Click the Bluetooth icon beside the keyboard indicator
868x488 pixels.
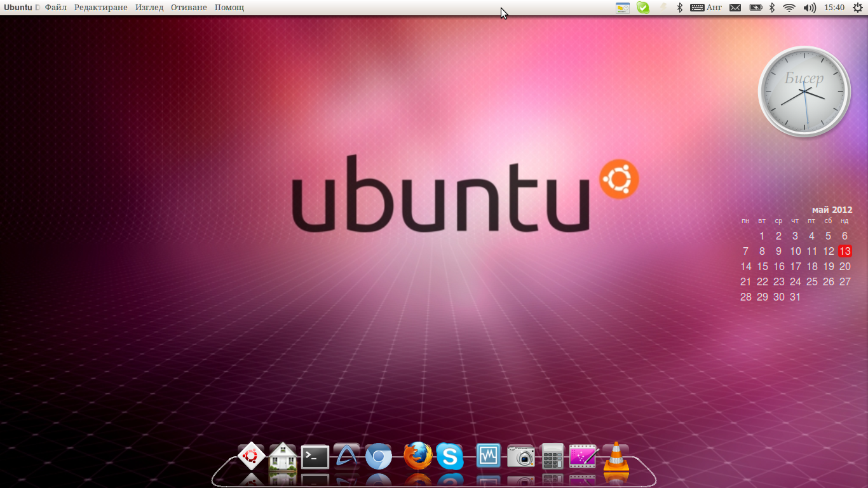click(679, 8)
